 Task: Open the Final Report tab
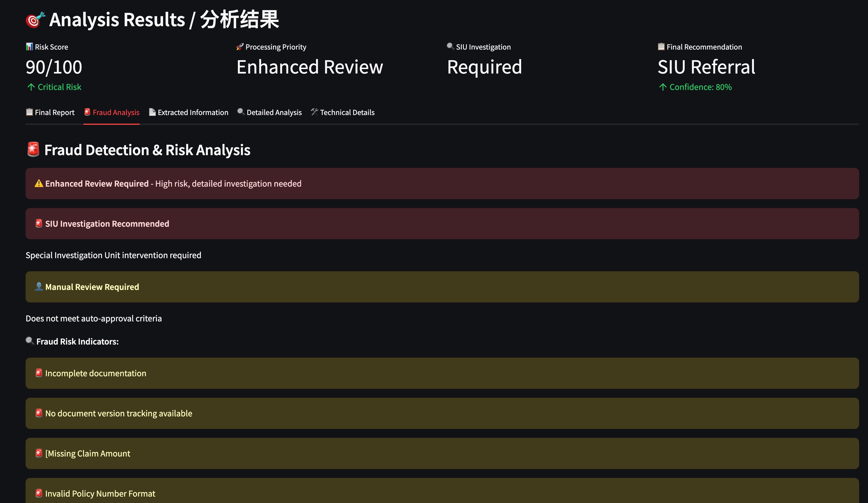50,113
